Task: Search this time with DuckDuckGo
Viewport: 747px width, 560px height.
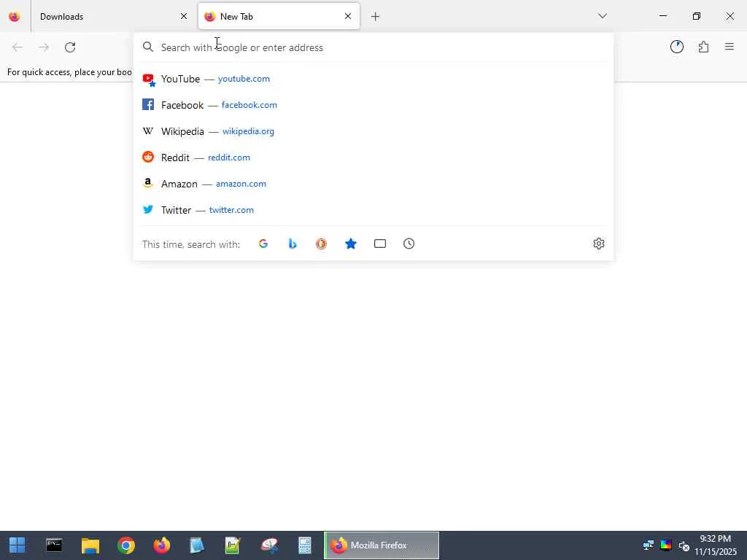Action: pos(322,244)
